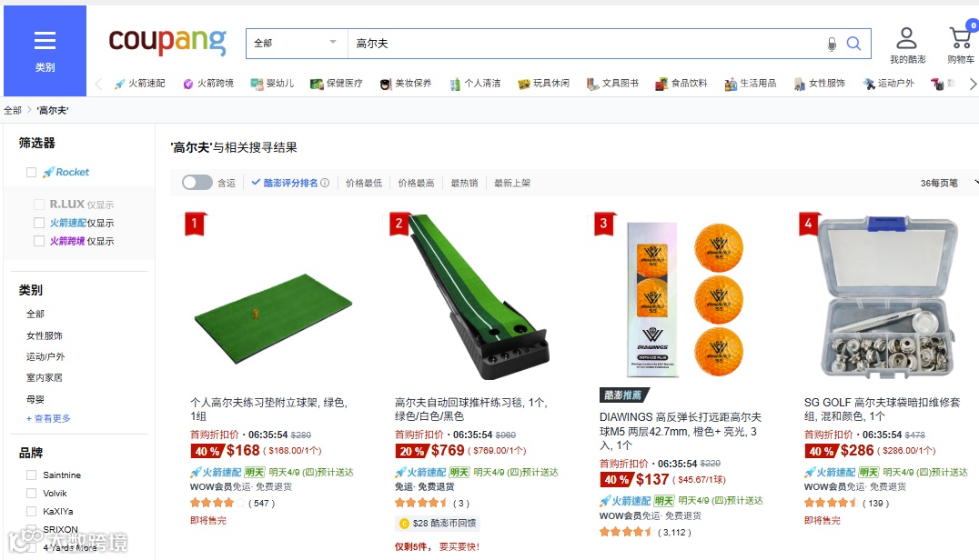This screenshot has width=979, height=560.
Task: Open the 购物车 shopping cart
Action: click(960, 45)
